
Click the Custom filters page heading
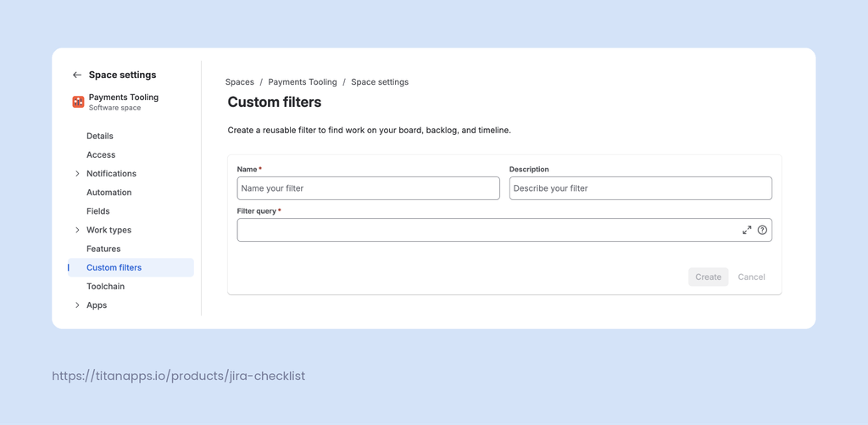275,102
